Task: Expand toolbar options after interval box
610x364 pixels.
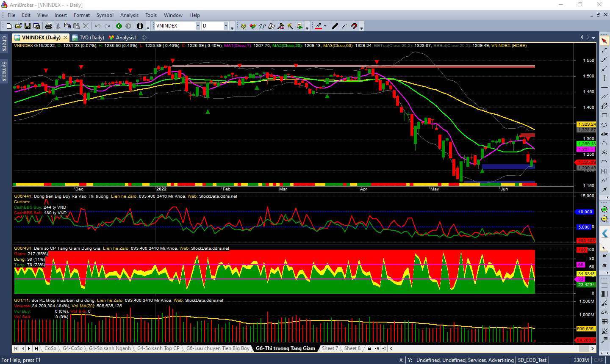Action: pos(233,27)
